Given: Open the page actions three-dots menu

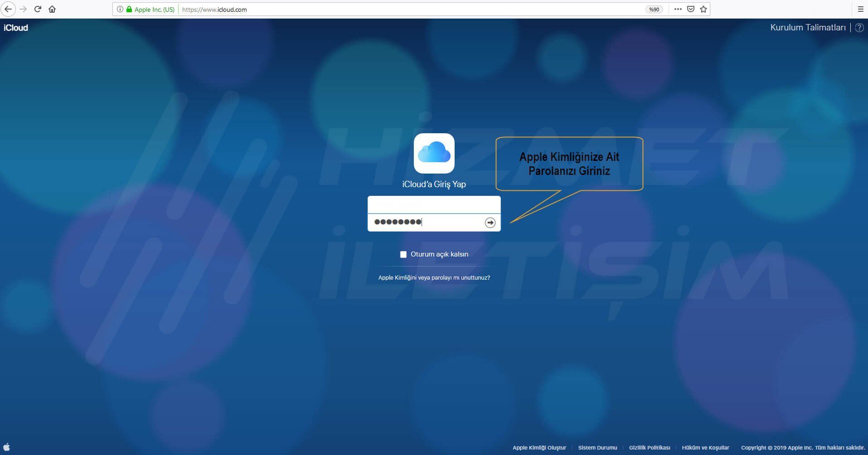Looking at the screenshot, I should coord(678,9).
